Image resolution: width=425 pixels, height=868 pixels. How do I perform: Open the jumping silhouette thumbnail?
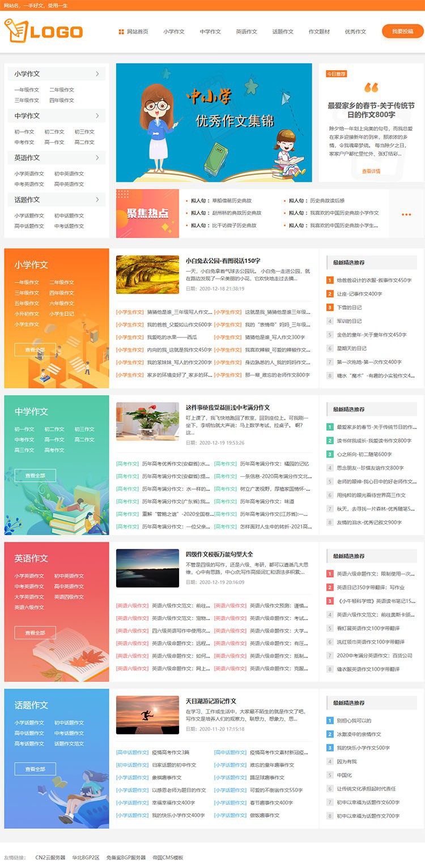[x=147, y=715]
